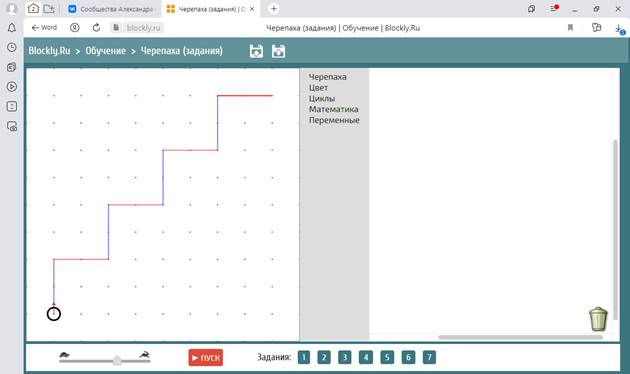Click the bookmark icon in address bar
Image resolution: width=630 pixels, height=374 pixels.
click(570, 28)
